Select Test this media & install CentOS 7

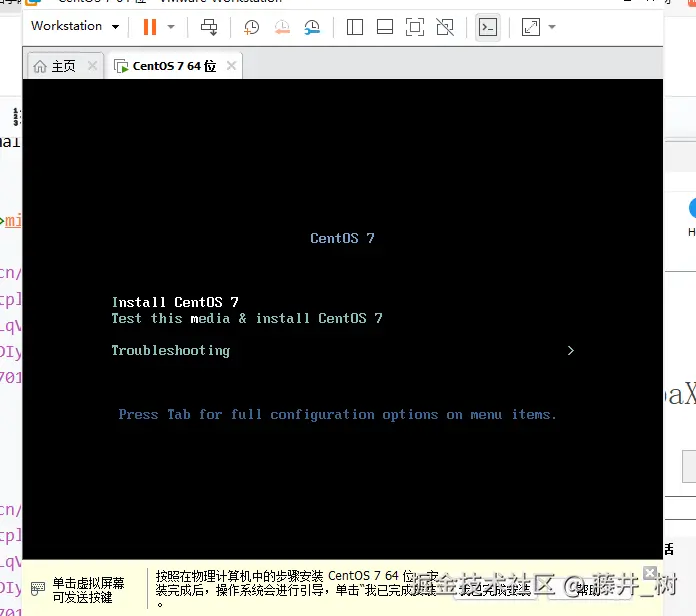(247, 318)
